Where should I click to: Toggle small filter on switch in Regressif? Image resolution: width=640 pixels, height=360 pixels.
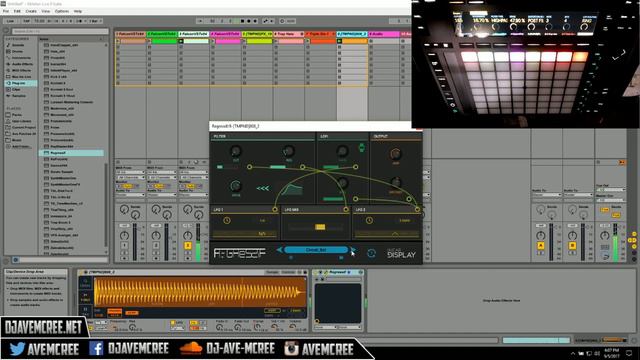click(220, 167)
